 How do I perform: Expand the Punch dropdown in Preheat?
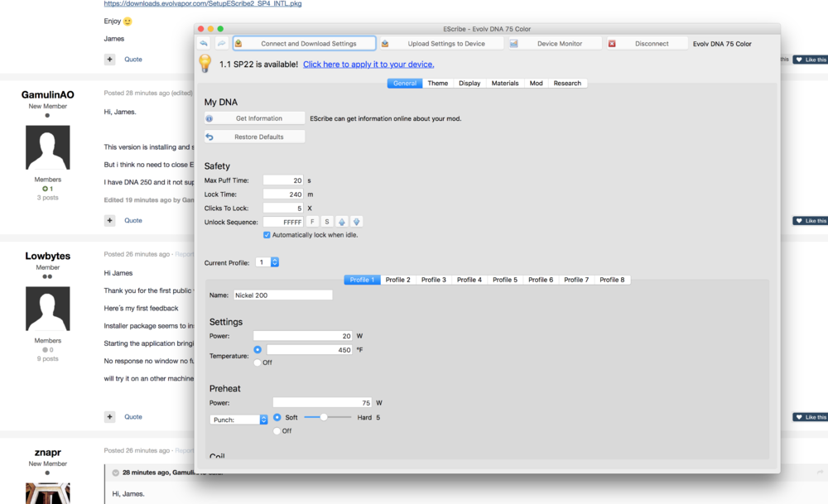pyautogui.click(x=264, y=420)
